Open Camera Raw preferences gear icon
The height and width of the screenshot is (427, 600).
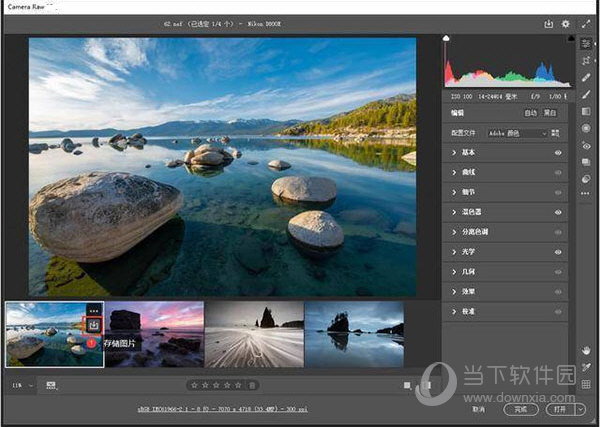[x=565, y=23]
